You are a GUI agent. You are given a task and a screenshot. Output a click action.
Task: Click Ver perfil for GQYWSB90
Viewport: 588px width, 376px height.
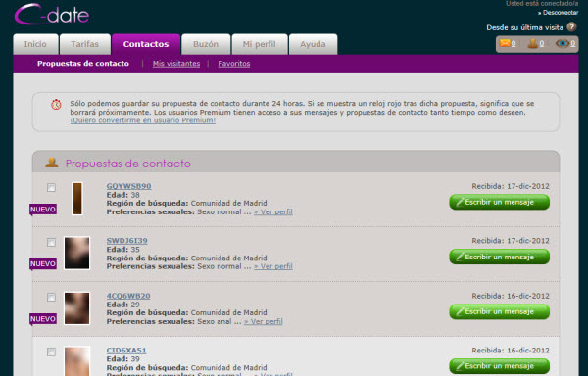273,211
